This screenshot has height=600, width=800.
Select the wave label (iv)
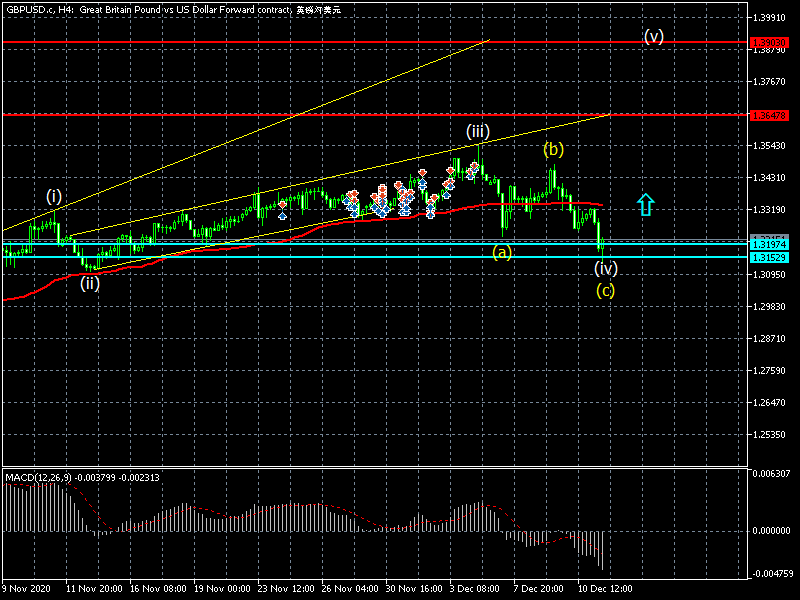tap(606, 268)
